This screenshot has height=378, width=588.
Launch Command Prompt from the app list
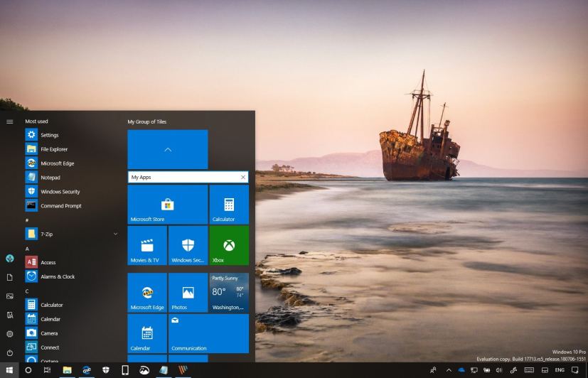[71, 205]
